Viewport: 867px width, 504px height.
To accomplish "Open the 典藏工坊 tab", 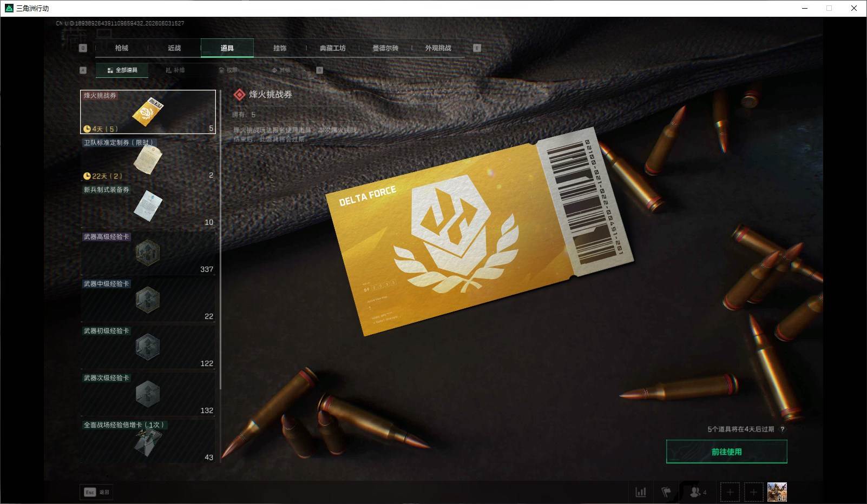I will 332,48.
